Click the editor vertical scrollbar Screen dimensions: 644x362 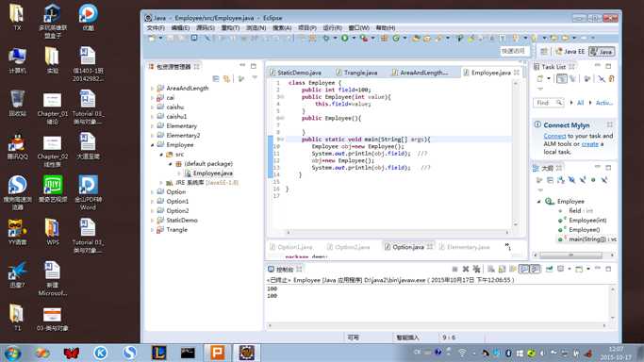[516, 154]
